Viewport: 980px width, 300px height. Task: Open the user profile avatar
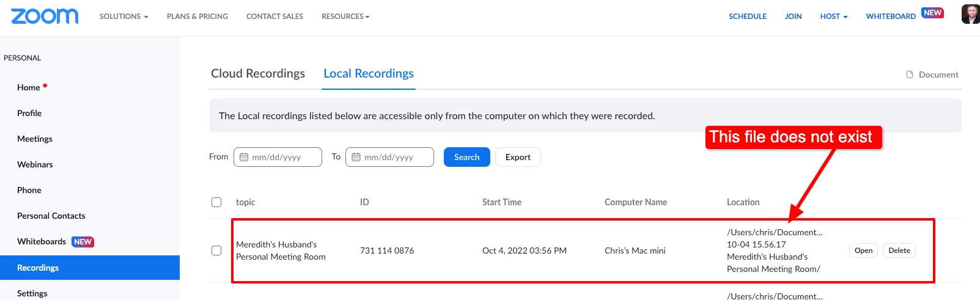pos(970,14)
